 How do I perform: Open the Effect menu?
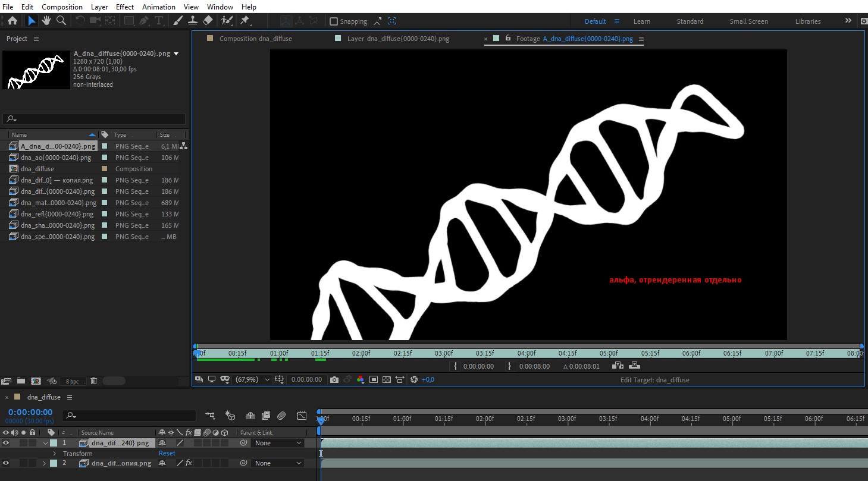pos(125,7)
